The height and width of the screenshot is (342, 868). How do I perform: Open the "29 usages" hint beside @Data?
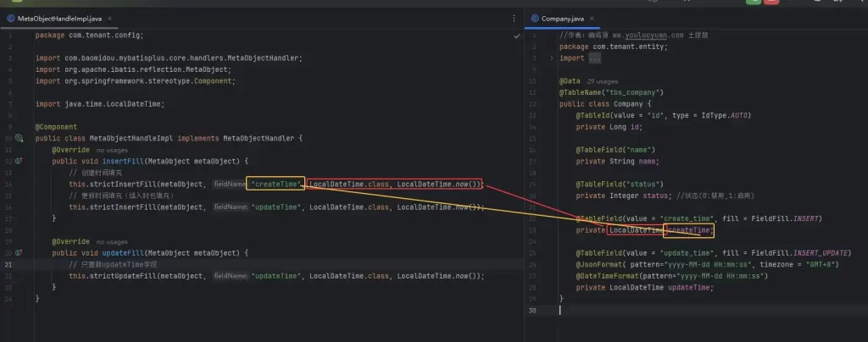[x=603, y=81]
